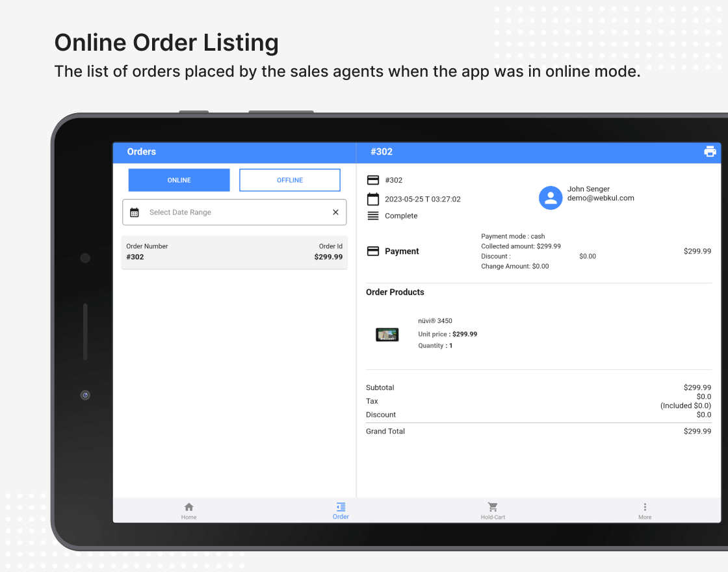
Task: Open the More menu in bottom navigation
Action: click(645, 511)
